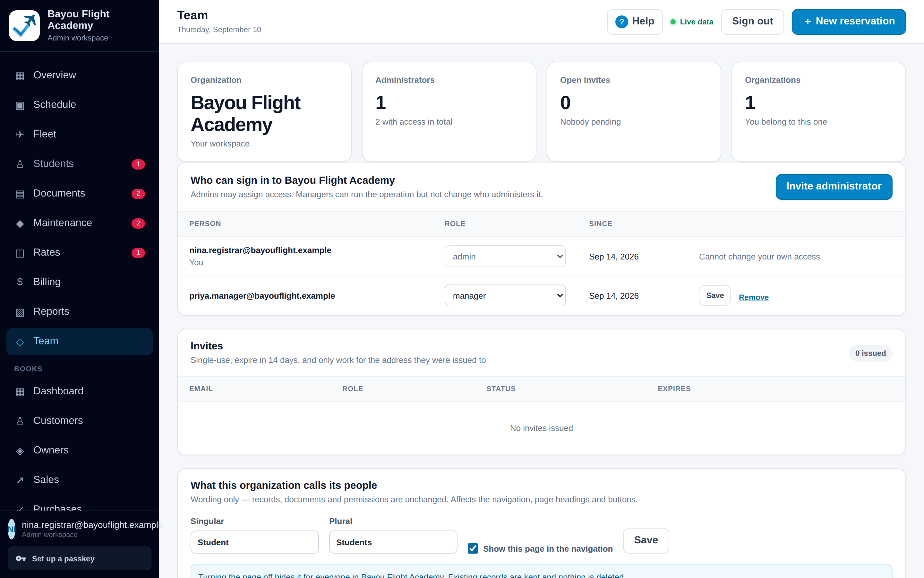Open the Documents section

pos(80,193)
